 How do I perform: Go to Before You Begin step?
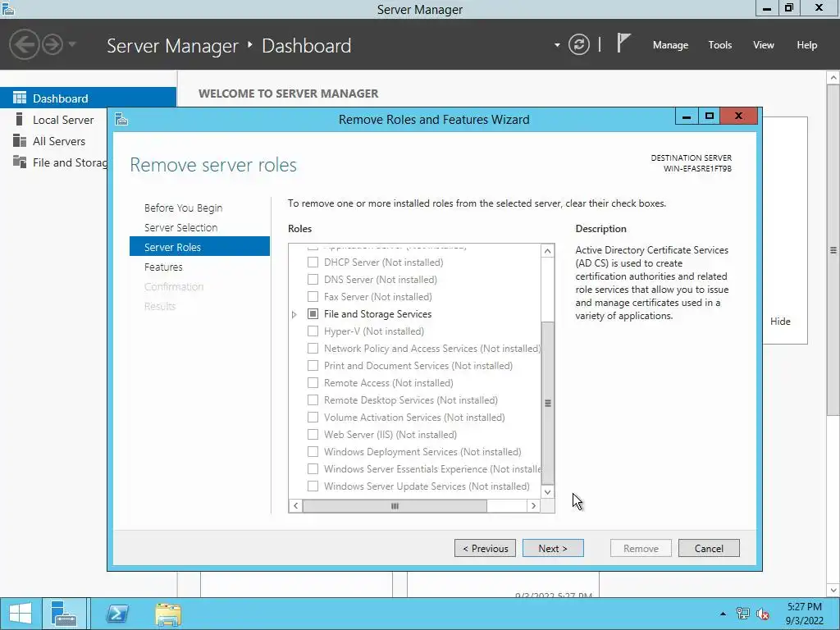[x=183, y=208]
